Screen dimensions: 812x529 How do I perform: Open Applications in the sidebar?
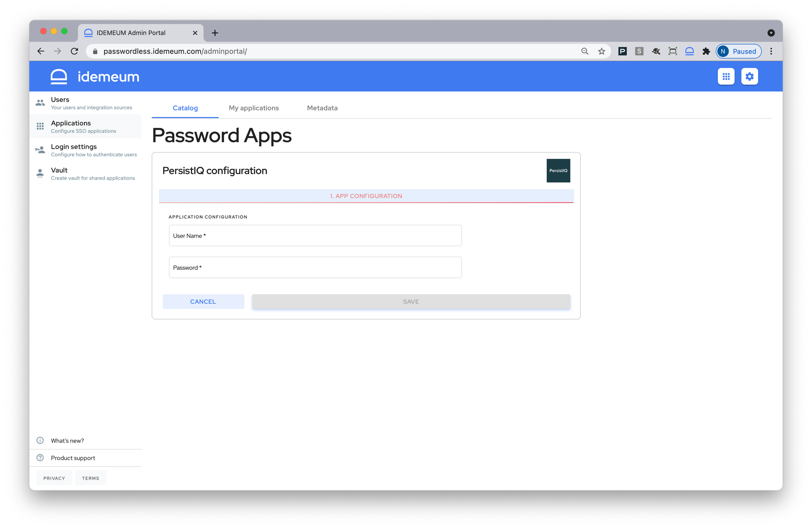86,127
